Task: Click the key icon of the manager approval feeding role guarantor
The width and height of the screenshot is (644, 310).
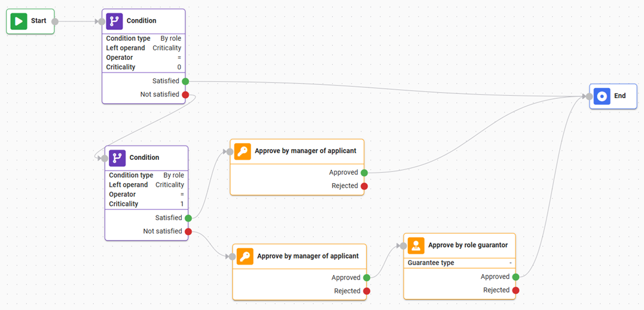Action: tap(245, 256)
